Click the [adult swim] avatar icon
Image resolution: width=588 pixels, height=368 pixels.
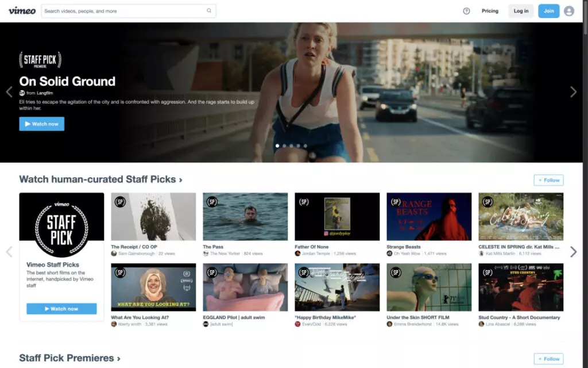point(206,324)
